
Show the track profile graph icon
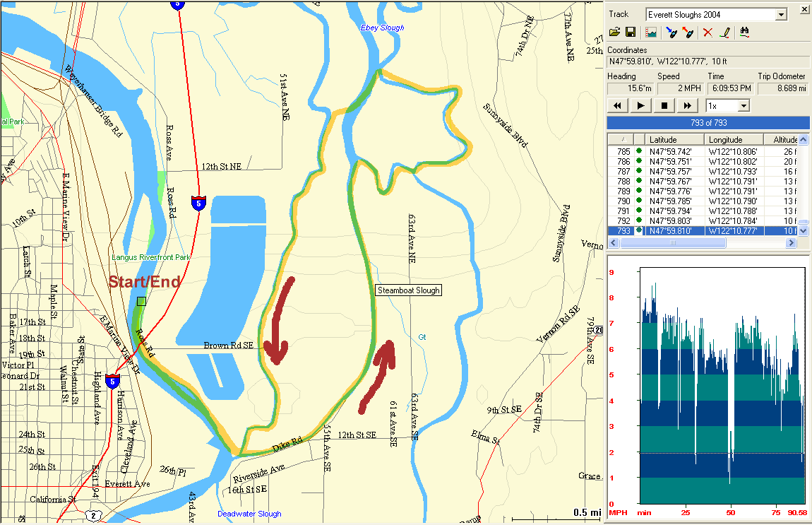650,33
